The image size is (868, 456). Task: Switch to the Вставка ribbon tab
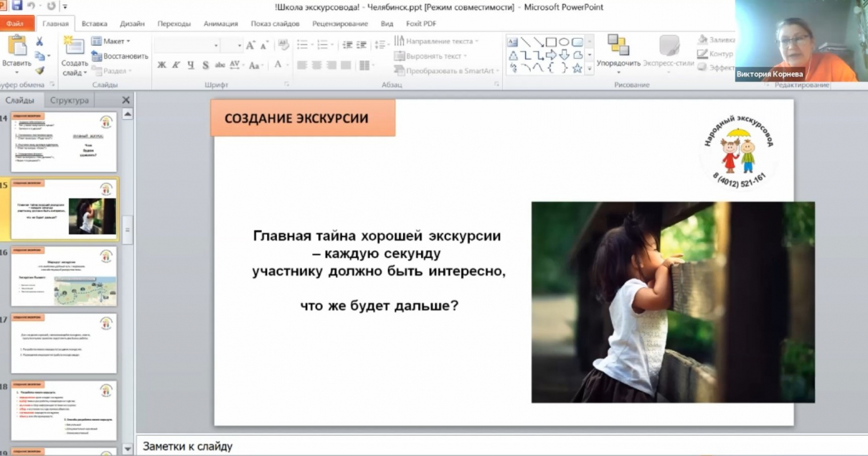(95, 24)
